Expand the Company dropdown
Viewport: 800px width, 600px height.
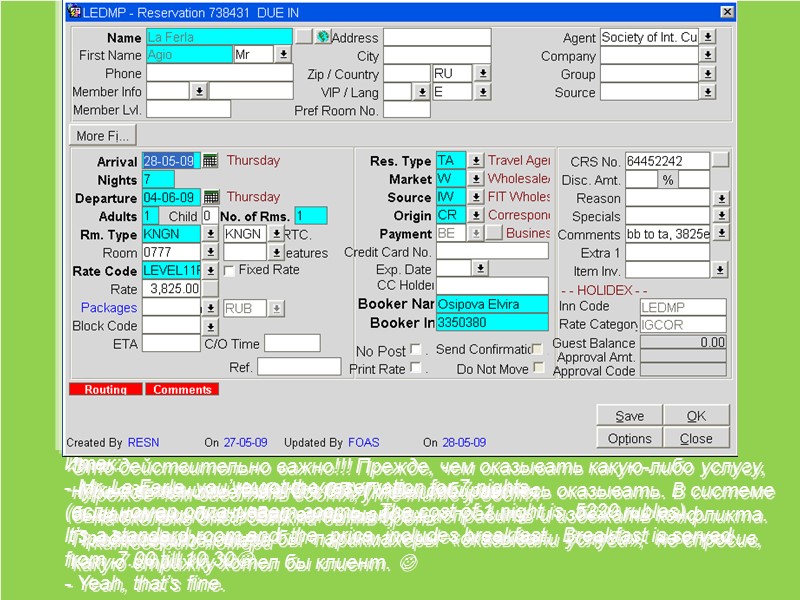click(708, 55)
